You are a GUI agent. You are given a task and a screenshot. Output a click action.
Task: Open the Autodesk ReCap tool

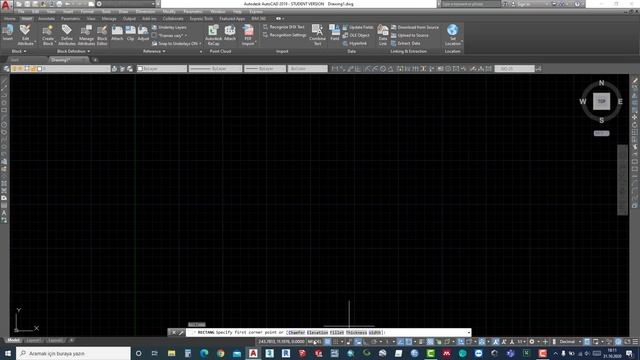point(213,34)
